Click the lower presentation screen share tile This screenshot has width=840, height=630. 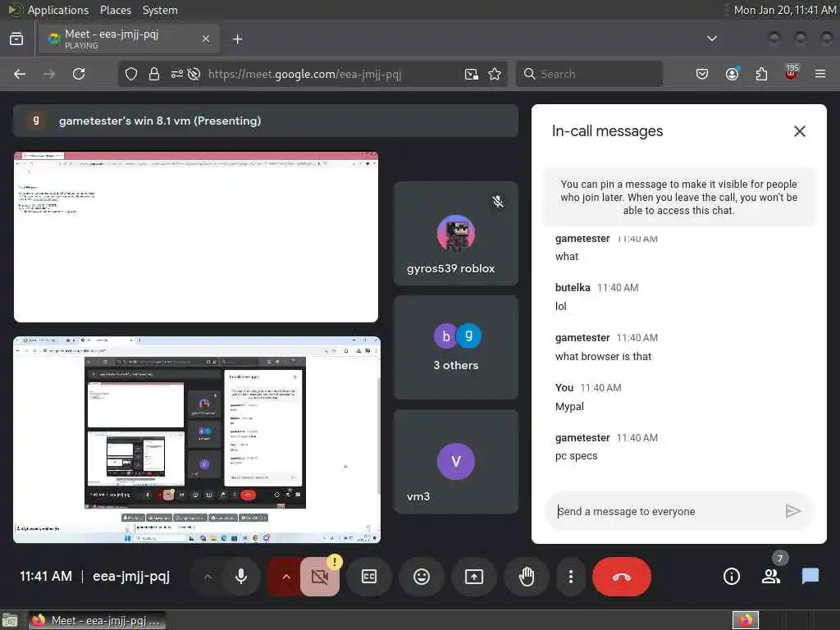tap(197, 440)
